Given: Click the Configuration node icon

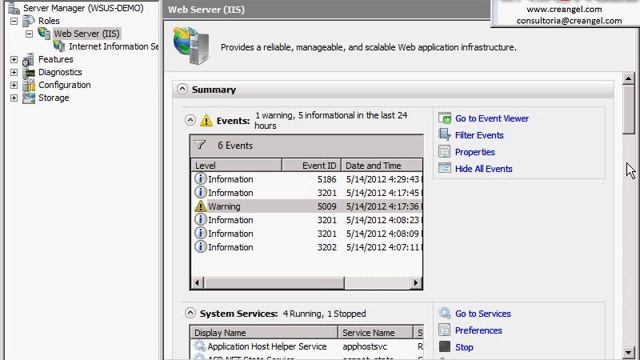Looking at the screenshot, I should (29, 85).
